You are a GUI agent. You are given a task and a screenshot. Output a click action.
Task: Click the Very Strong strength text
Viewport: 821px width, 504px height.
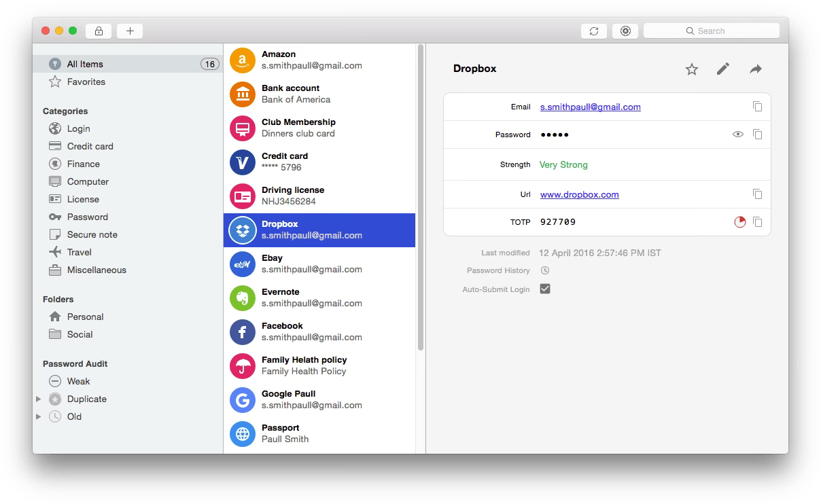563,164
